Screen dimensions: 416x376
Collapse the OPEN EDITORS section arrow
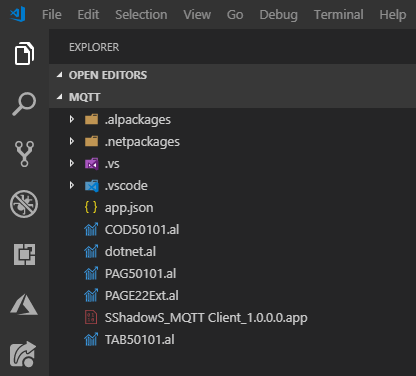click(60, 75)
